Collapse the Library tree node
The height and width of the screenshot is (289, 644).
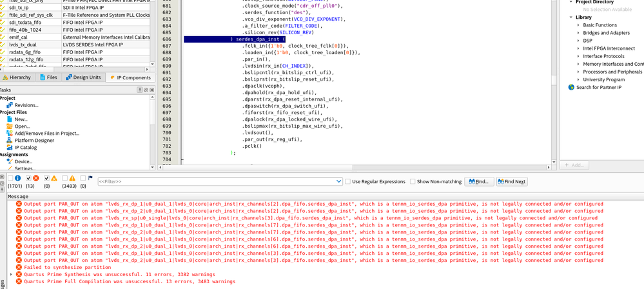pos(571,17)
